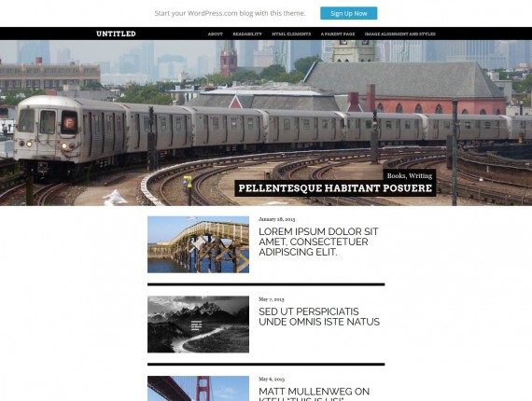Click the black-and-white mountain thumbnail

198,325
